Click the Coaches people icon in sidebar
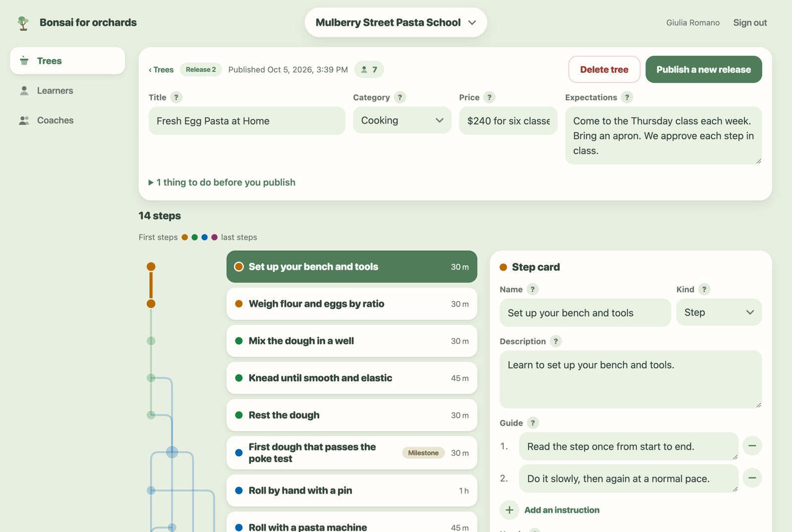 click(24, 120)
